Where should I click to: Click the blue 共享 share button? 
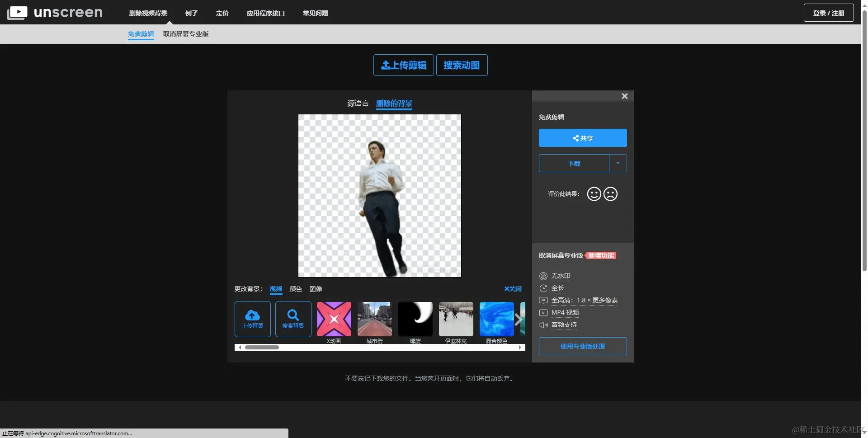coord(582,138)
